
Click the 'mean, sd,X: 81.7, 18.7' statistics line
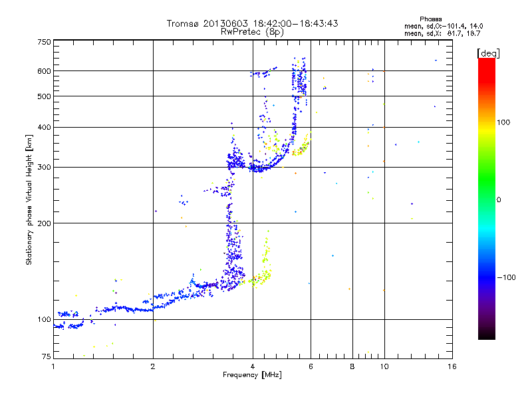pos(442,33)
